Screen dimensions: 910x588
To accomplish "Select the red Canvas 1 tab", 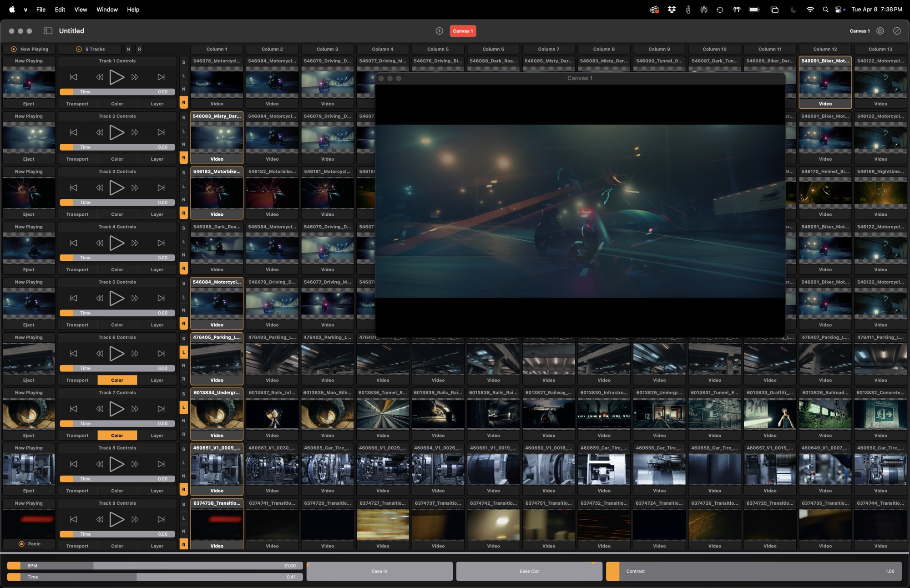I will tap(463, 31).
